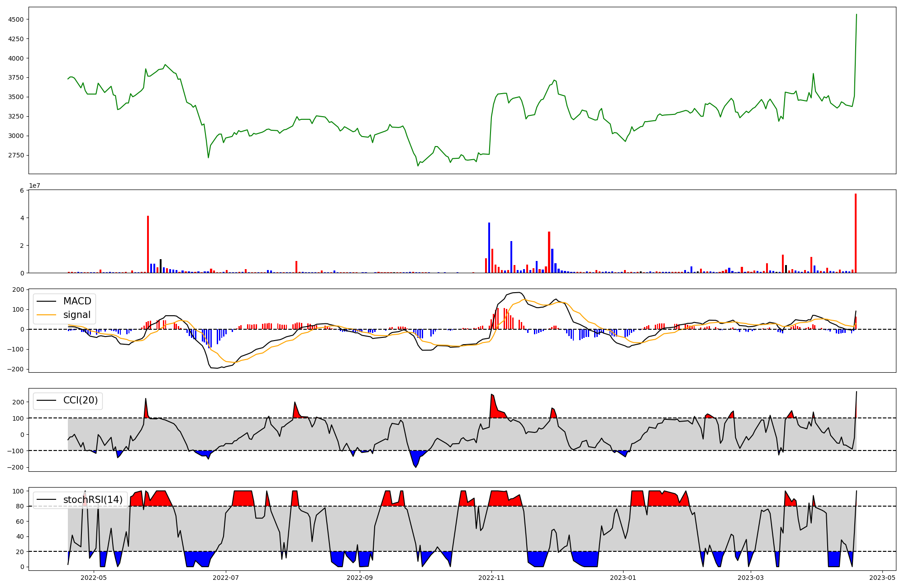
Task: Click the price line peak at far right
Action: [856, 15]
